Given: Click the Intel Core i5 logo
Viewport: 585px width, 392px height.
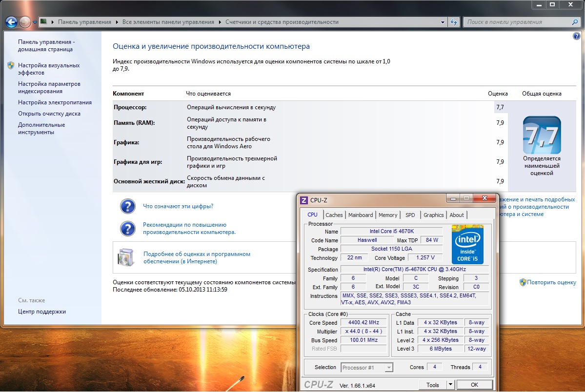Looking at the screenshot, I should click(x=467, y=244).
